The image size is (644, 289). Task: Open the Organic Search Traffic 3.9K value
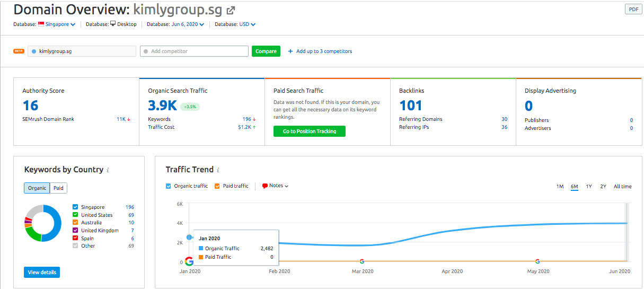[162, 106]
